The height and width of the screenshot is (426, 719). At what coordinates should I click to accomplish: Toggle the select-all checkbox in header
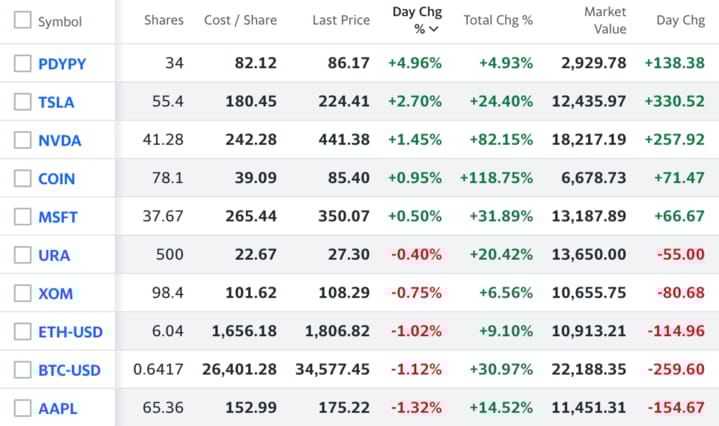pos(22,21)
